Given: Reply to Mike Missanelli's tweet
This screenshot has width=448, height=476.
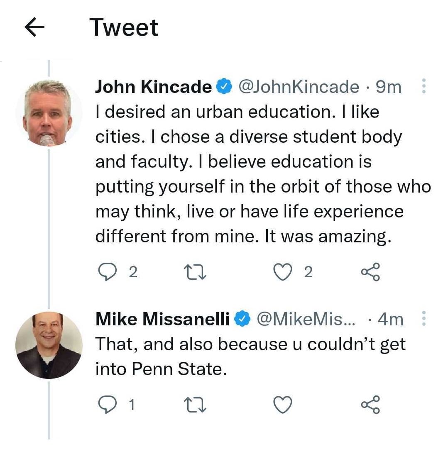Looking at the screenshot, I should pos(107,404).
